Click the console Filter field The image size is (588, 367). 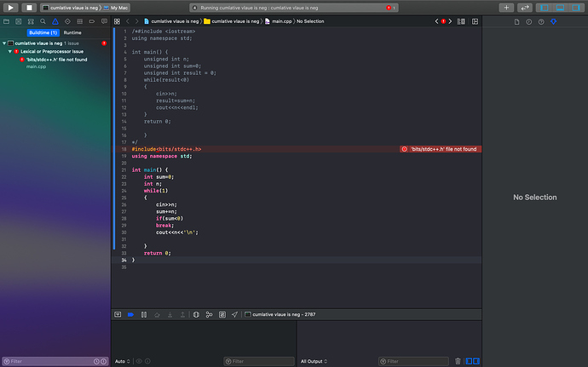pyautogui.click(x=413, y=361)
